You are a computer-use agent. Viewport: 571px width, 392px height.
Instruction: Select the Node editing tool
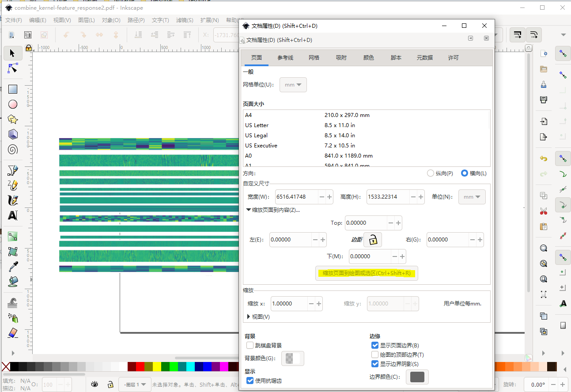click(x=13, y=68)
